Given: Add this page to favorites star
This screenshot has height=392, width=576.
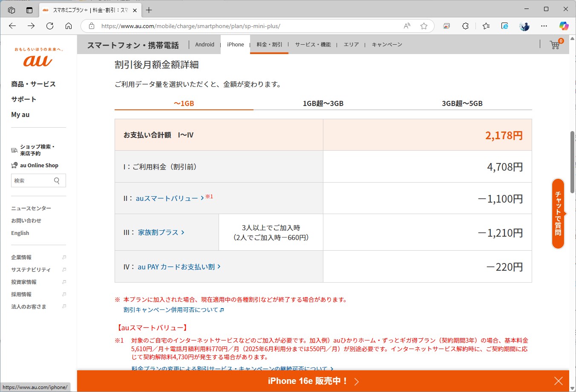Looking at the screenshot, I should pos(424,26).
